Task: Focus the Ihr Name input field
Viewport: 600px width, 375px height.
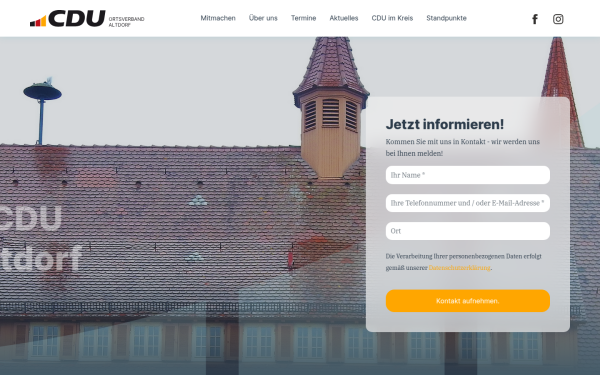Action: pyautogui.click(x=468, y=175)
